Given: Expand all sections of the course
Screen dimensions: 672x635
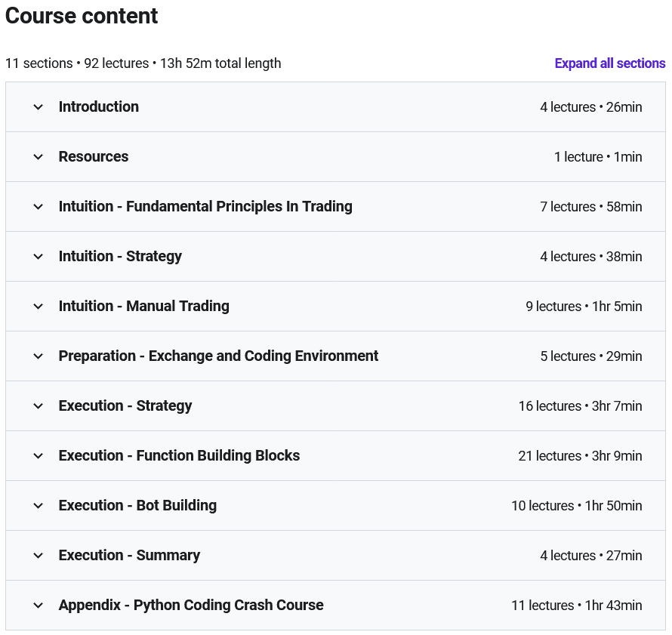Looking at the screenshot, I should tap(609, 63).
